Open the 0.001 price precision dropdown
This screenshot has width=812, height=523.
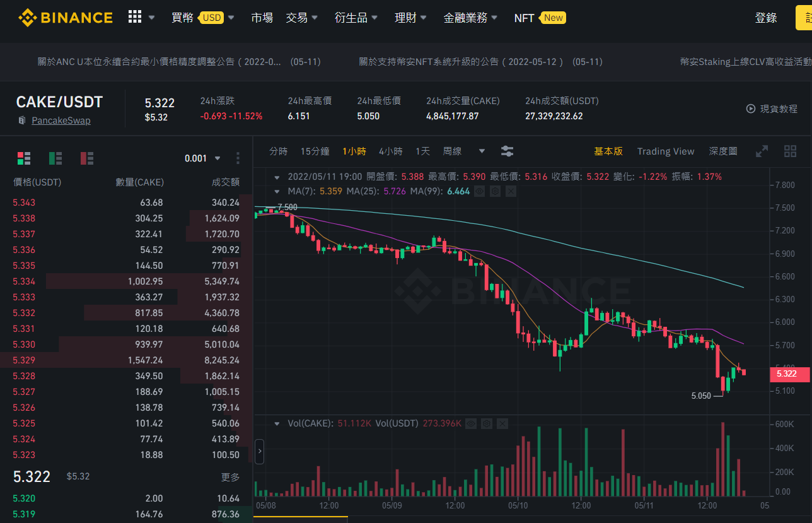point(203,158)
